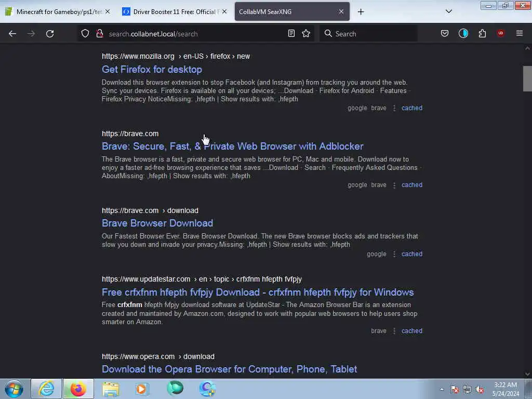The width and height of the screenshot is (532, 399).
Task: Expand options dots for Get Firefox result
Action: coord(394,108)
